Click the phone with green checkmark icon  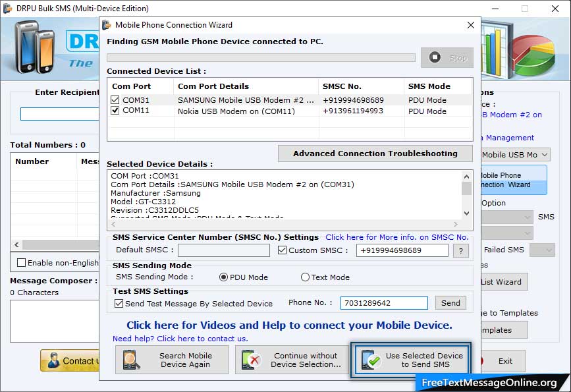point(371,360)
